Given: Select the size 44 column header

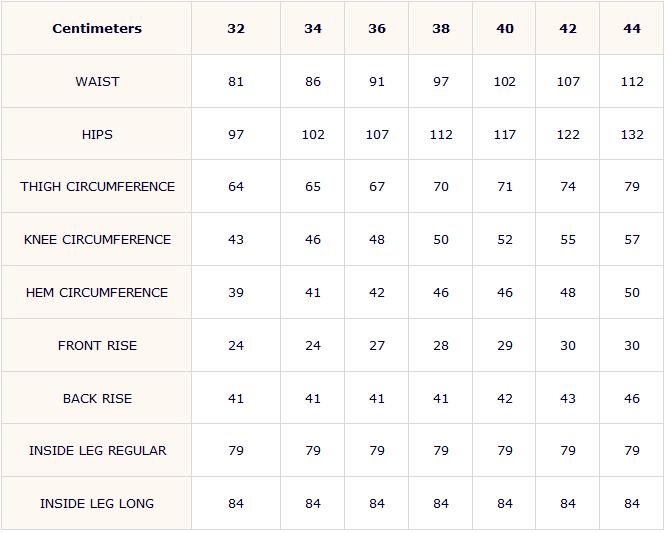Looking at the screenshot, I should (632, 29).
